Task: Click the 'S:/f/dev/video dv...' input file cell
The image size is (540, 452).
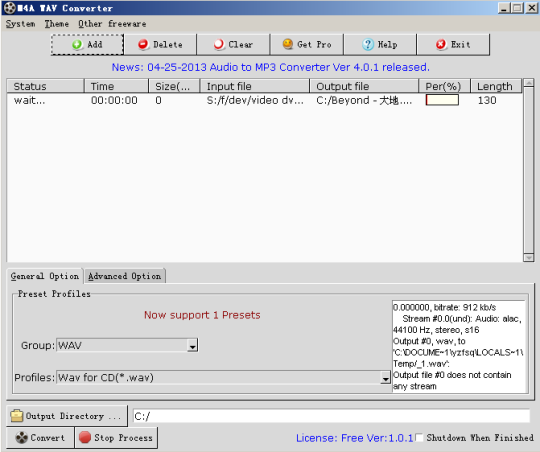Action: 255,100
